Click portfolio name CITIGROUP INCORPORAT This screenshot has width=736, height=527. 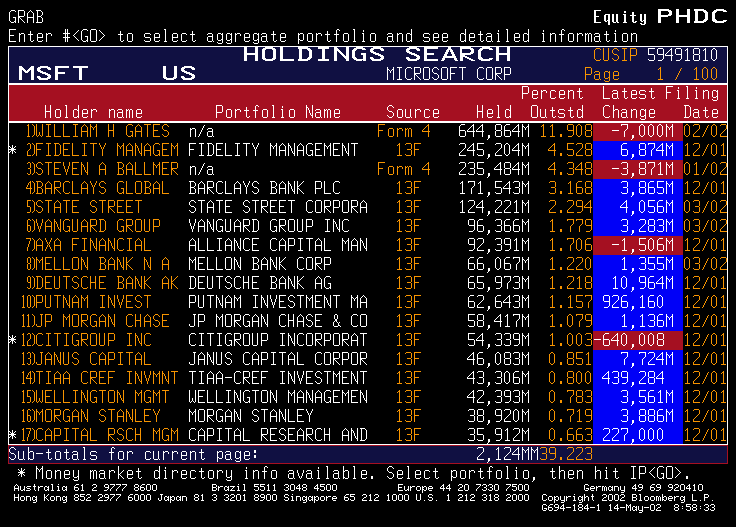[277, 340]
